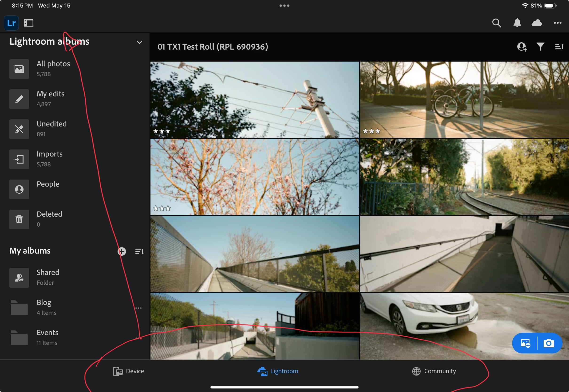The height and width of the screenshot is (392, 569).
Task: Open the top-right more options menu
Action: click(557, 23)
